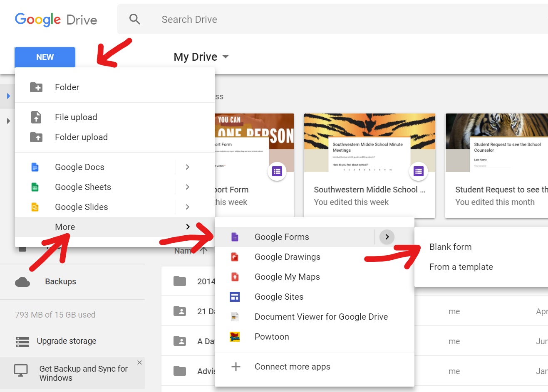The width and height of the screenshot is (548, 392).
Task: Click the Backup and Sync monitor icon
Action: (21, 370)
